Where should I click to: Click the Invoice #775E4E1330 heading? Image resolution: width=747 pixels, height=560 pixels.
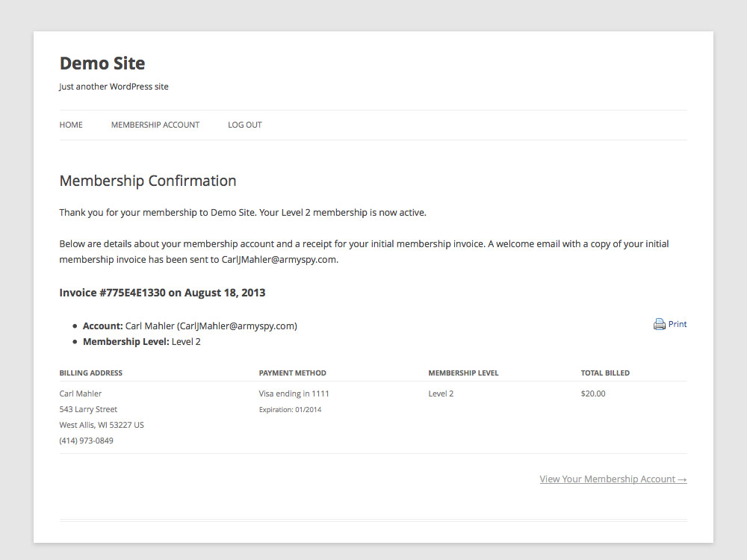[162, 292]
